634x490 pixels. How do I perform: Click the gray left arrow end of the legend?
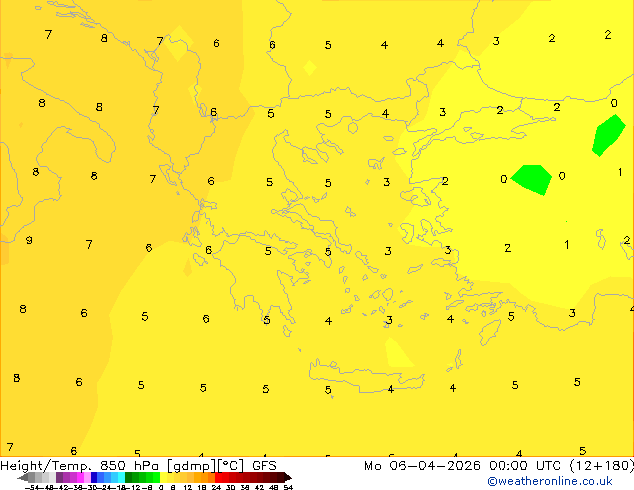tap(23, 477)
